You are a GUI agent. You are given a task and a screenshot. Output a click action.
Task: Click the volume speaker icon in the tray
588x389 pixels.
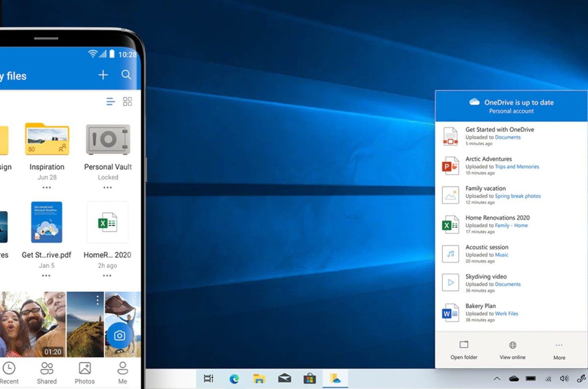click(564, 379)
